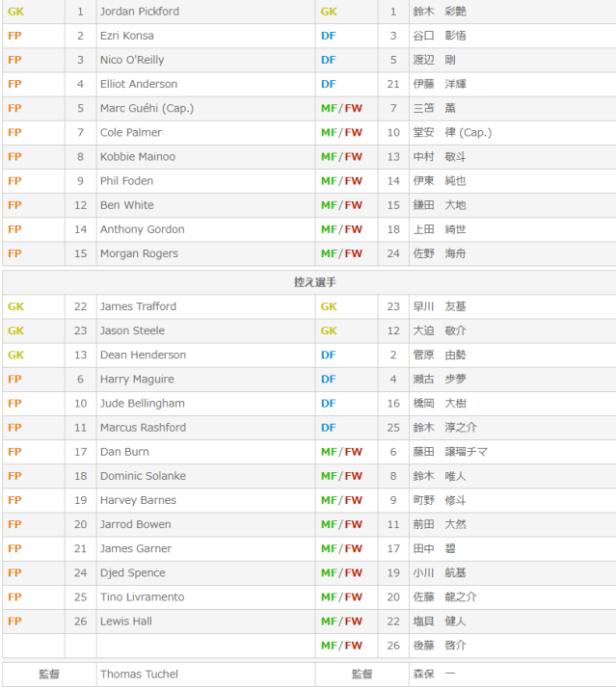Click on Harry Maguire's name
616x687 pixels.
pos(137,379)
